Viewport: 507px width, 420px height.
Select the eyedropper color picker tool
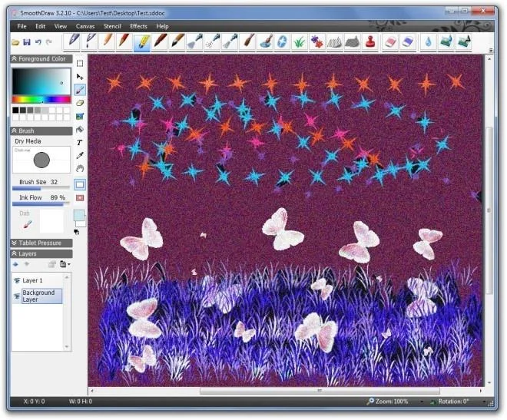pos(80,155)
